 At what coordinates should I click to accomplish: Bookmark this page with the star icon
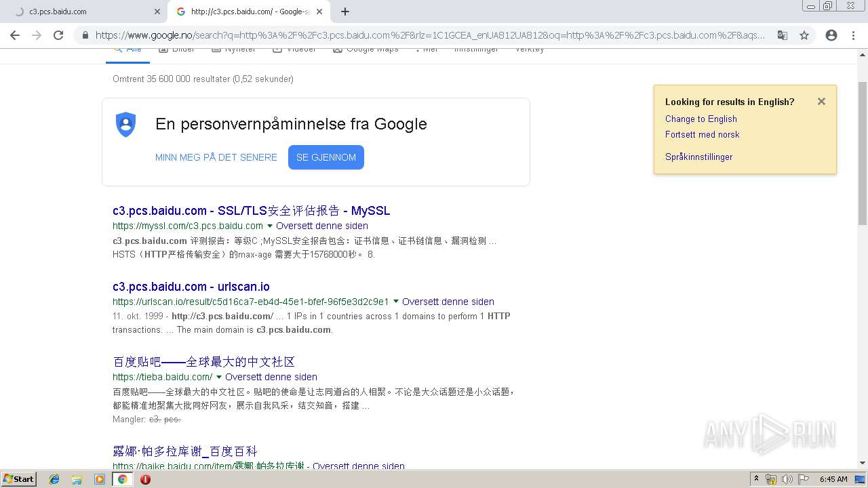point(804,35)
